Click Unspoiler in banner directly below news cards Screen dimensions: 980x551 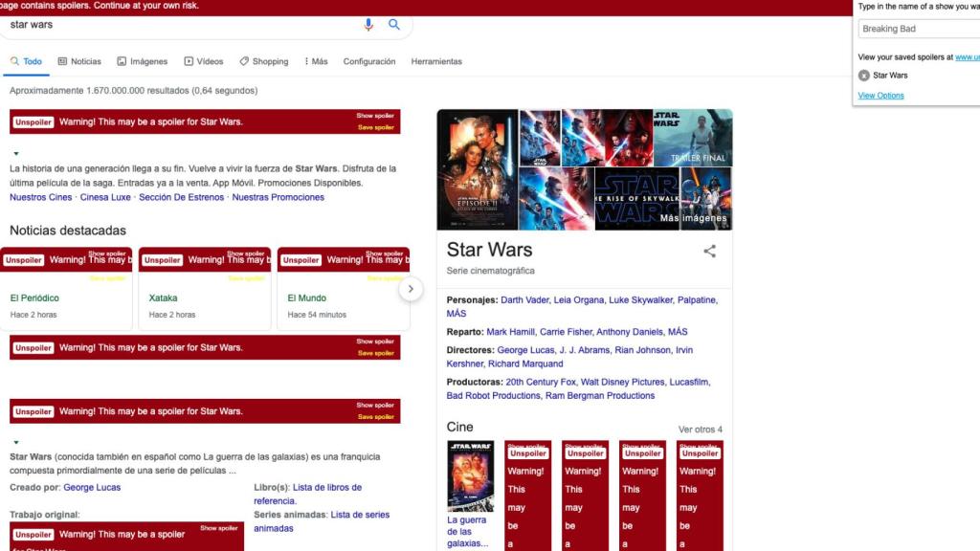pos(33,348)
